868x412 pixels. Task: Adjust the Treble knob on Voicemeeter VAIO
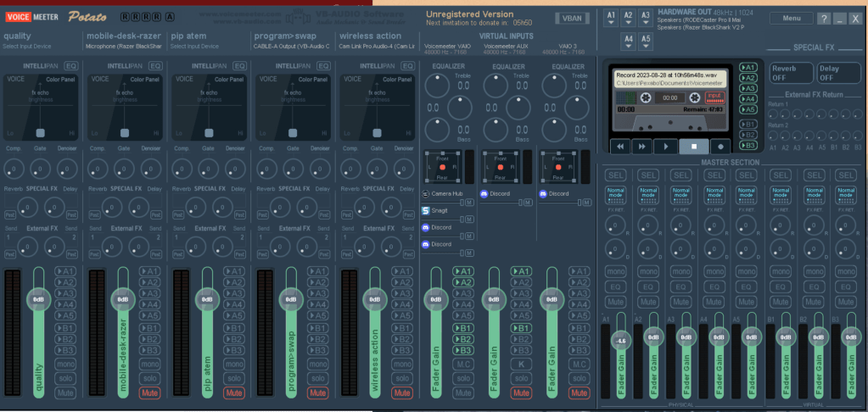(437, 86)
